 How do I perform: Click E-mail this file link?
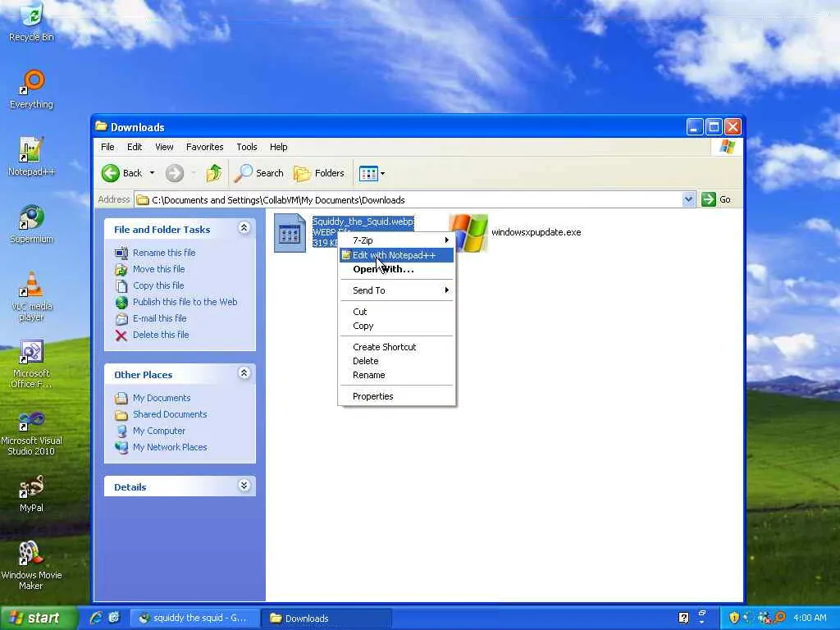point(160,318)
